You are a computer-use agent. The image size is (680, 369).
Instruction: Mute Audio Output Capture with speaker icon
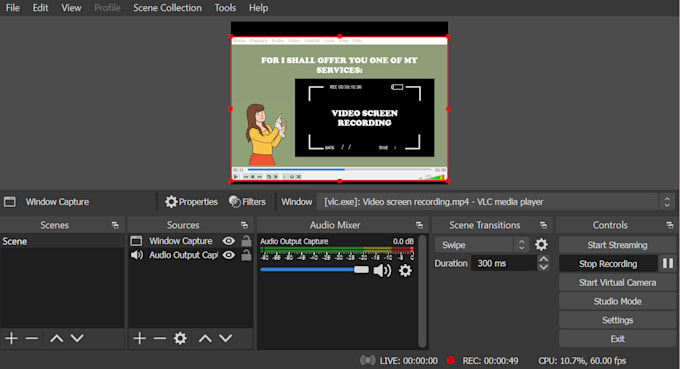coord(382,271)
